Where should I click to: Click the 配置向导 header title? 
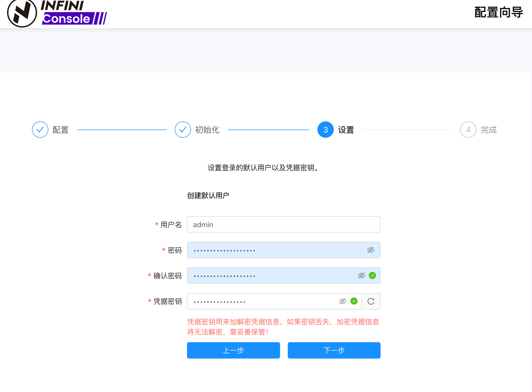tap(498, 12)
